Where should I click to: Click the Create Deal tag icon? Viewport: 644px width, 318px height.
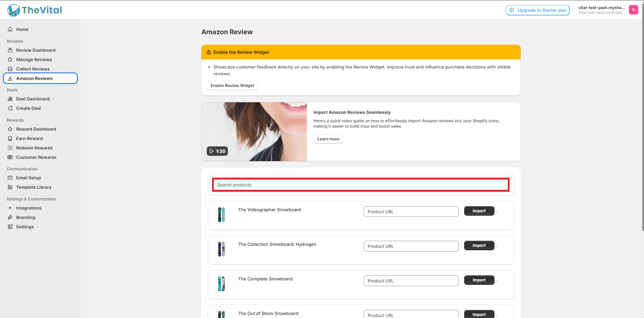tap(10, 108)
